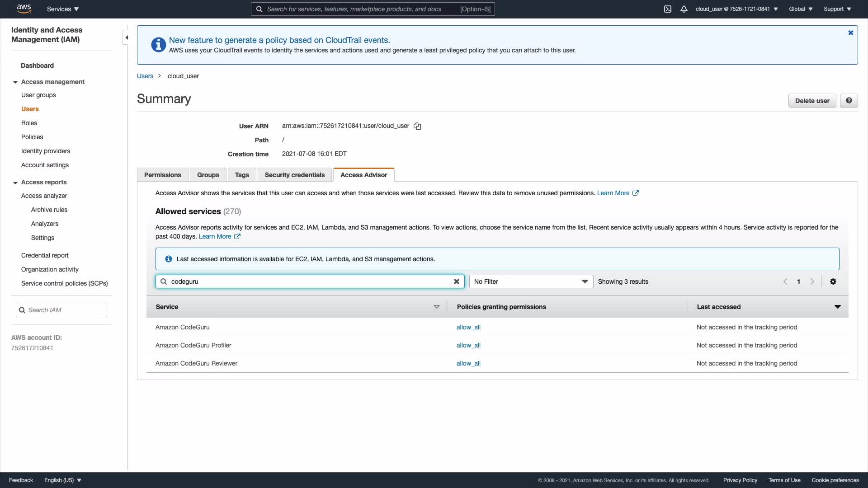Collapse the IAM navigation sidebar
This screenshot has height=488, width=868.
click(126, 38)
